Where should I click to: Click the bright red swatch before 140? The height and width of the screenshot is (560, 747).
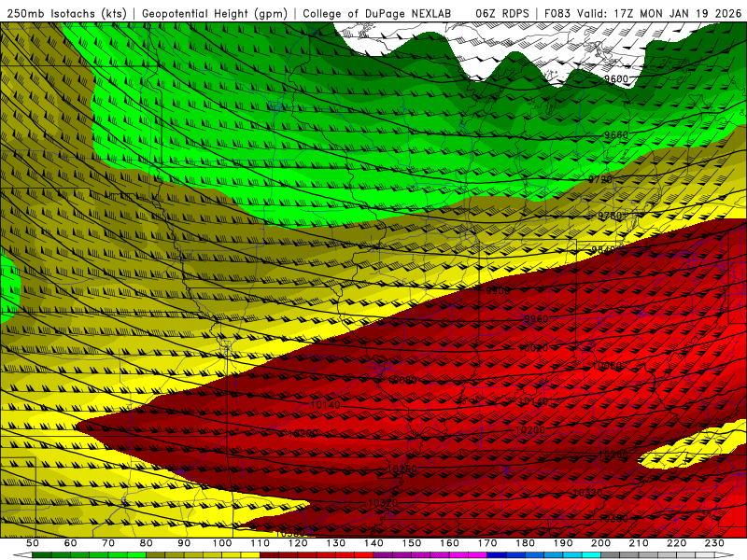click(364, 555)
